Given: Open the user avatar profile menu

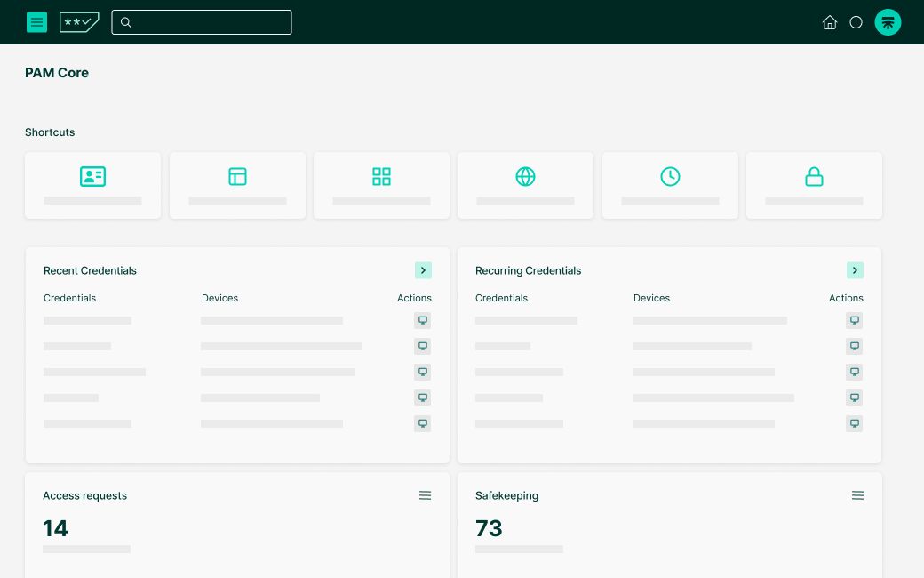Looking at the screenshot, I should point(888,23).
